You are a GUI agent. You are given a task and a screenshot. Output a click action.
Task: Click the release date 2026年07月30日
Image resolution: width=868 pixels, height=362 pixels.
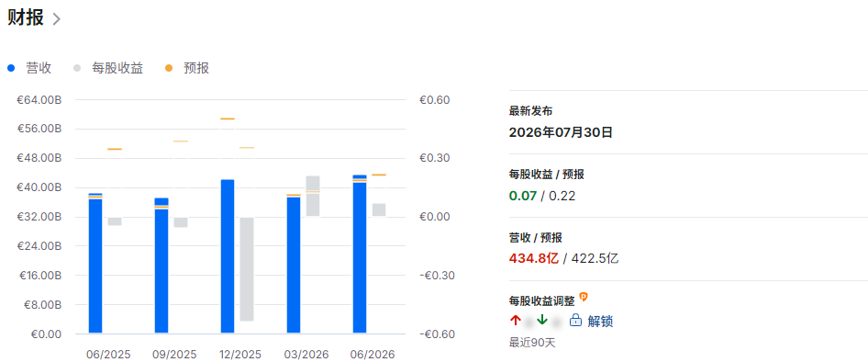pos(561,132)
